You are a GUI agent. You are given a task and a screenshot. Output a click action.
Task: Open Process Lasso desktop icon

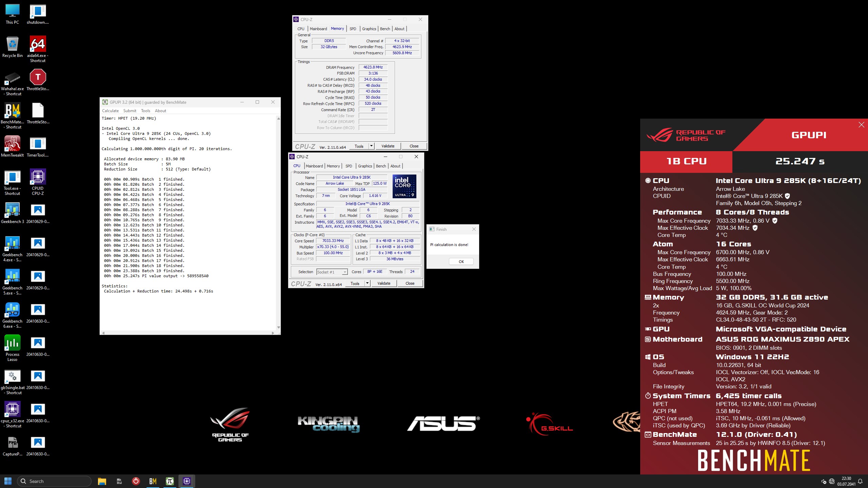(13, 348)
